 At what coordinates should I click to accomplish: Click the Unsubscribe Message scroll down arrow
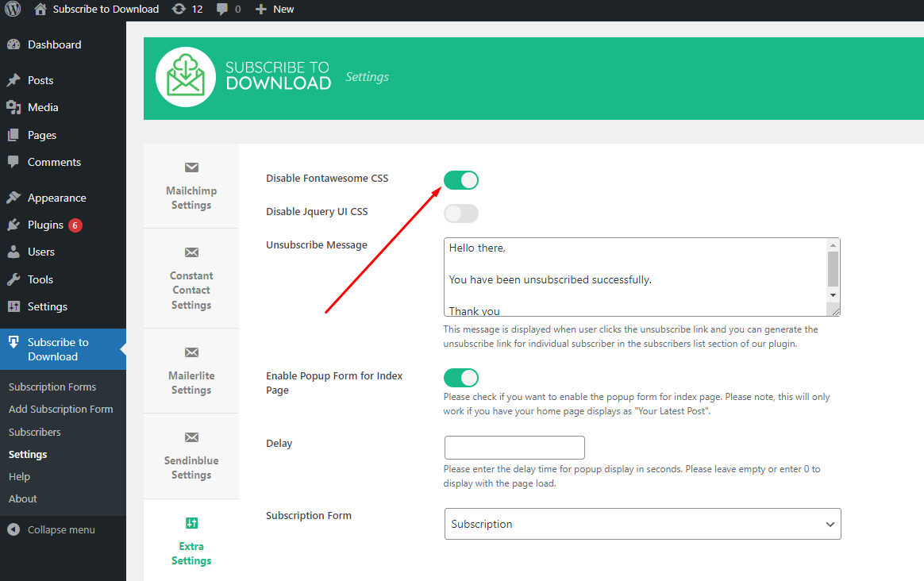pyautogui.click(x=833, y=295)
